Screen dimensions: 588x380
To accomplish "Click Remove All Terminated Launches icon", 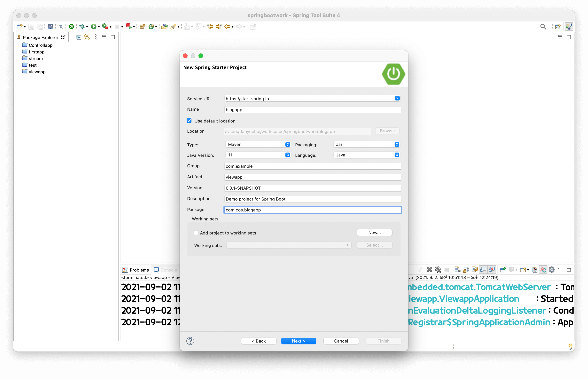I will (438, 270).
